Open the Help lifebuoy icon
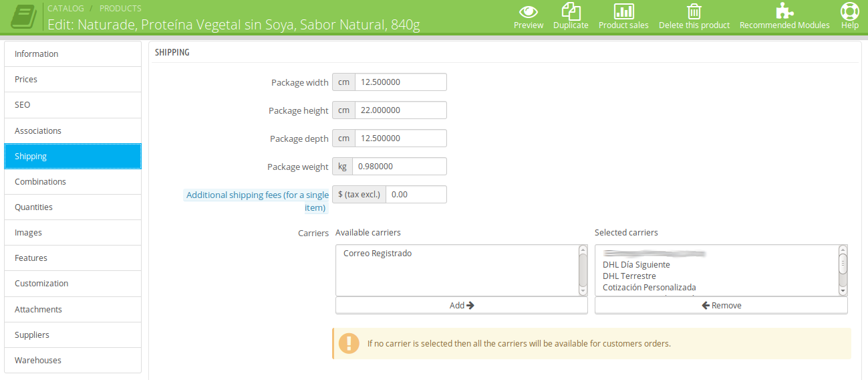Viewport: 868px width, 380px height. (x=849, y=11)
